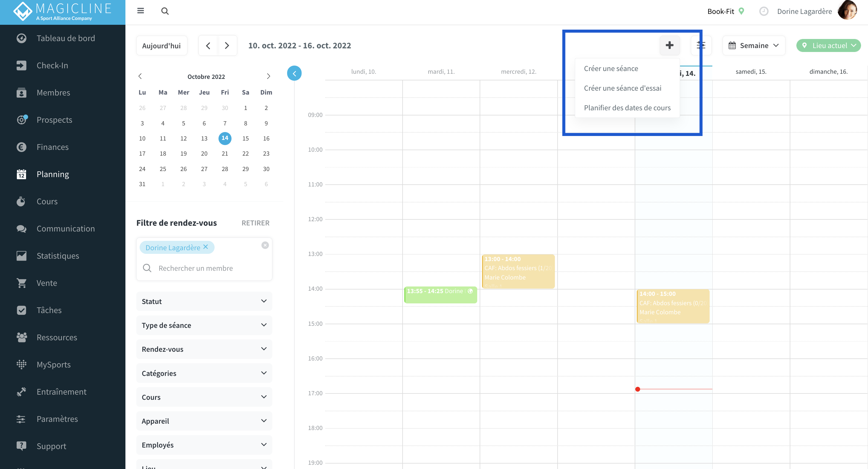Open the Ressources section

pos(63,337)
